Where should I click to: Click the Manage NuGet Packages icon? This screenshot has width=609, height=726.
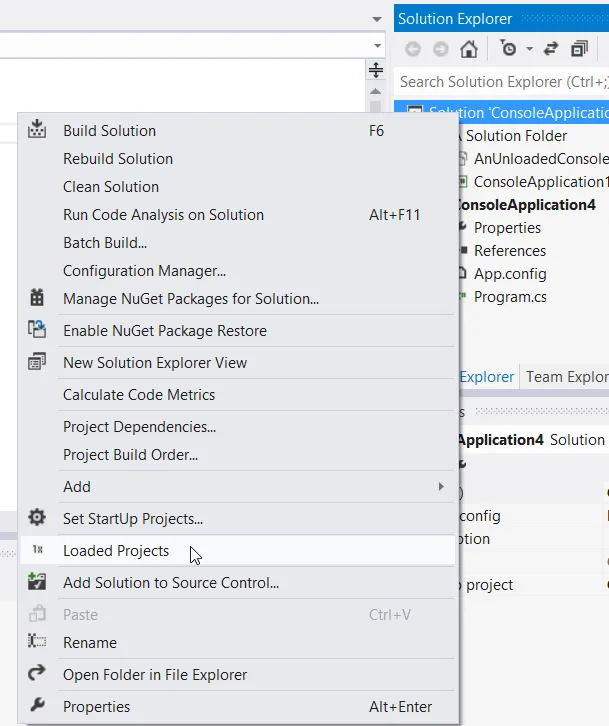pyautogui.click(x=37, y=297)
